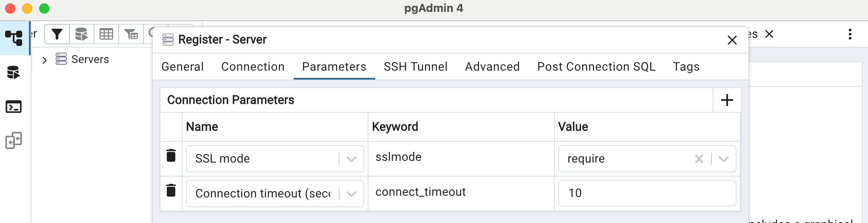Screen dimensions: 868x223
Task: Open the Query Tool Workspace sidebar icon
Action: (14, 73)
